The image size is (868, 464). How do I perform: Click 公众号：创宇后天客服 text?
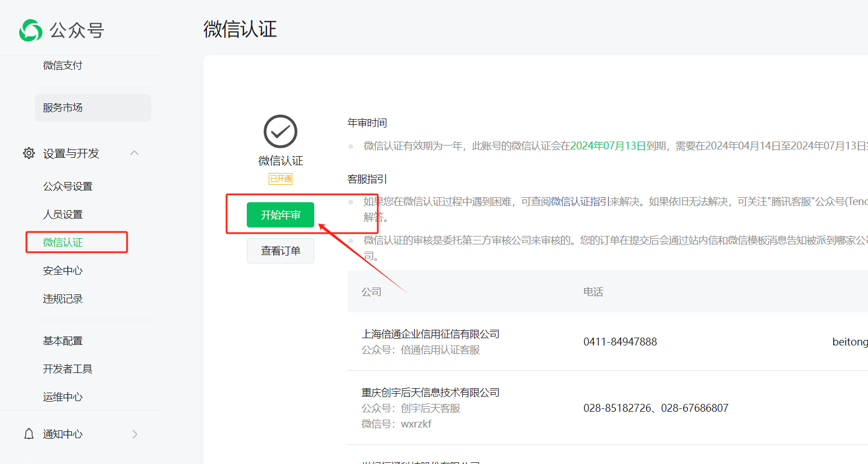(411, 408)
